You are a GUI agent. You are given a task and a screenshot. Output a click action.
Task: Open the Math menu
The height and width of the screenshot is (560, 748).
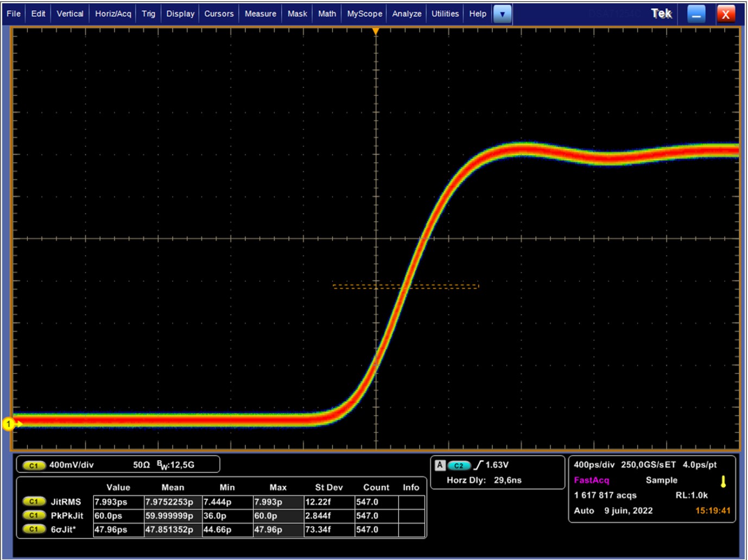tap(327, 14)
